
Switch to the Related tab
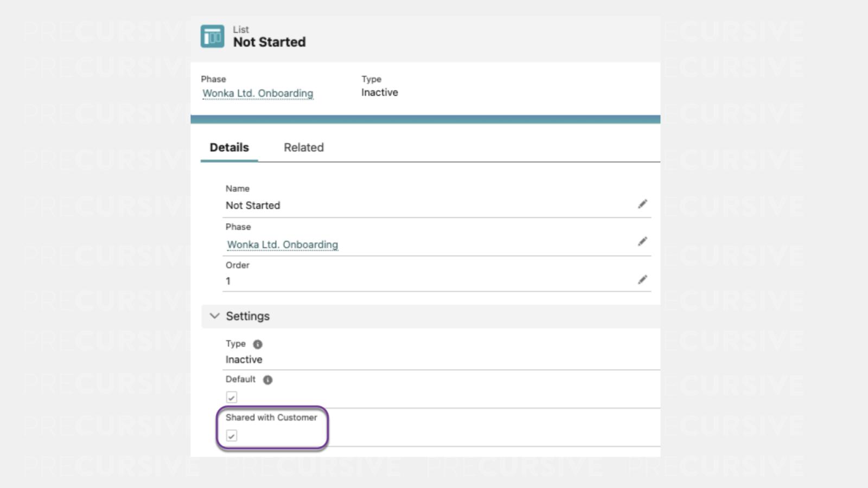tap(303, 147)
